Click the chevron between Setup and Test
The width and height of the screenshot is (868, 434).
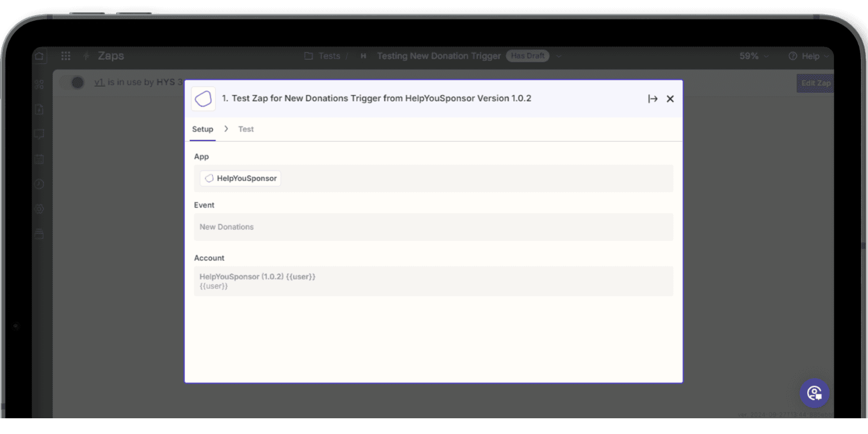pos(226,129)
